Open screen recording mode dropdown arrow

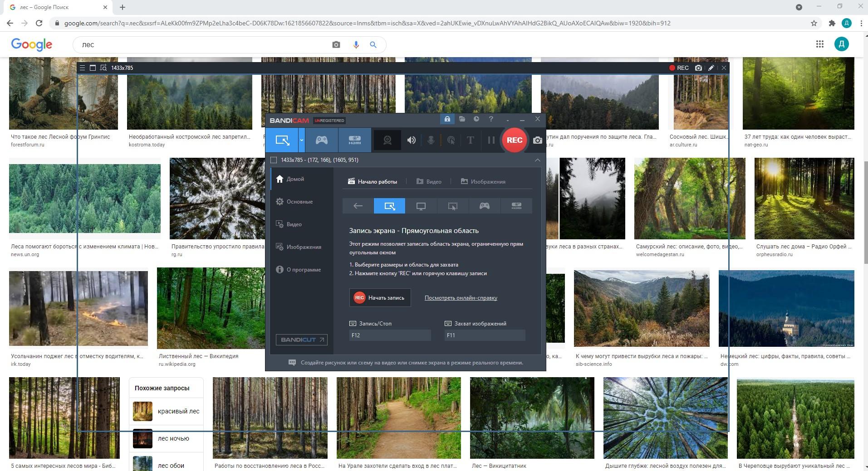(302, 140)
